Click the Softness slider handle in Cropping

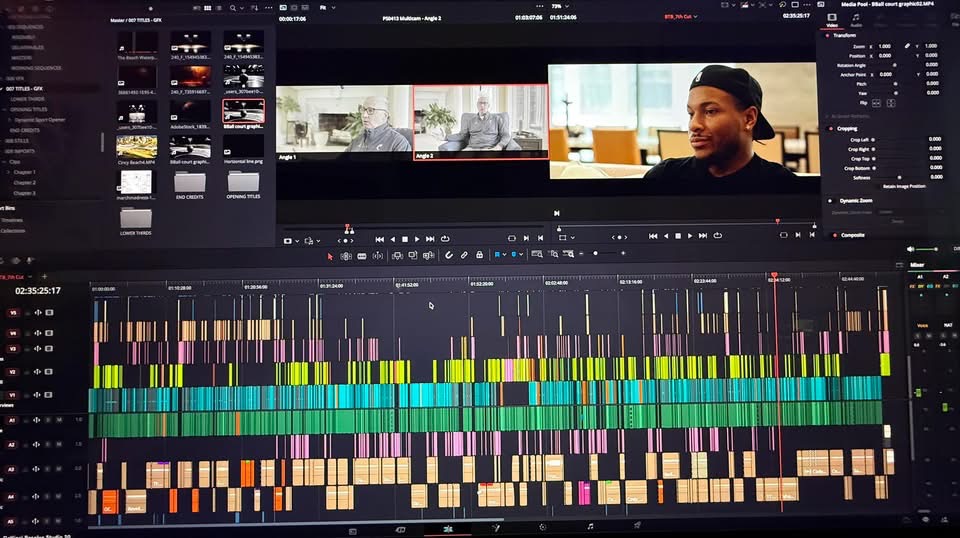(899, 177)
